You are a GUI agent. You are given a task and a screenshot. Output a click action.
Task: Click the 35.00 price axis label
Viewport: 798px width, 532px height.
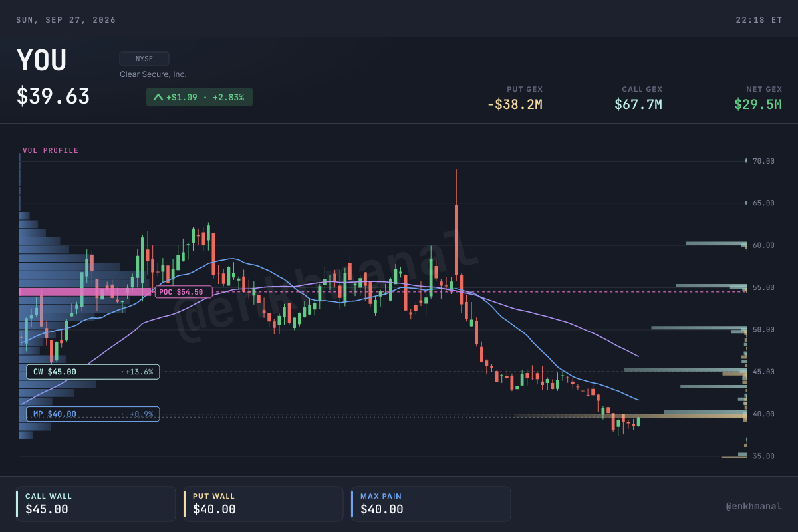tap(763, 456)
